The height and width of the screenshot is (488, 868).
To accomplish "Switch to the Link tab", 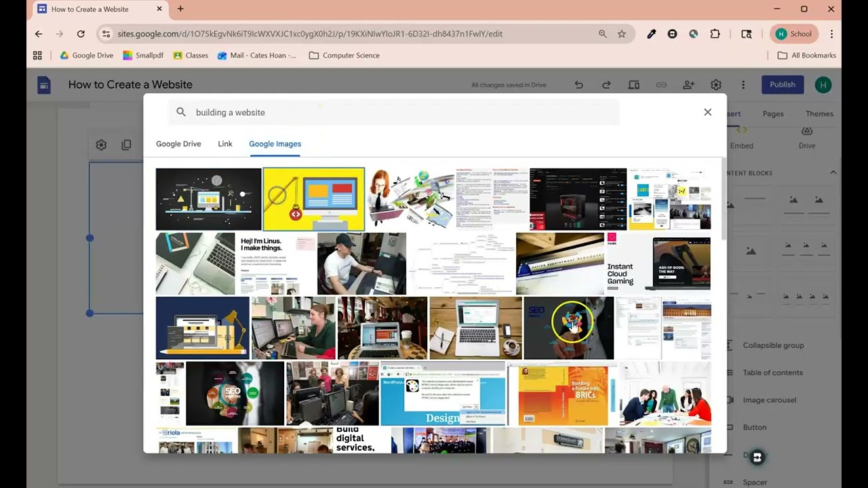I will 225,144.
